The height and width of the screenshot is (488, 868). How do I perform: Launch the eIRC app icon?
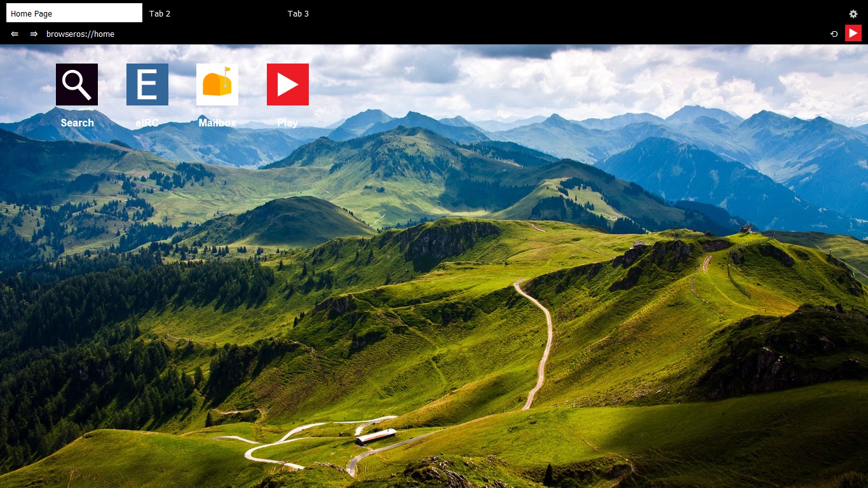click(147, 85)
